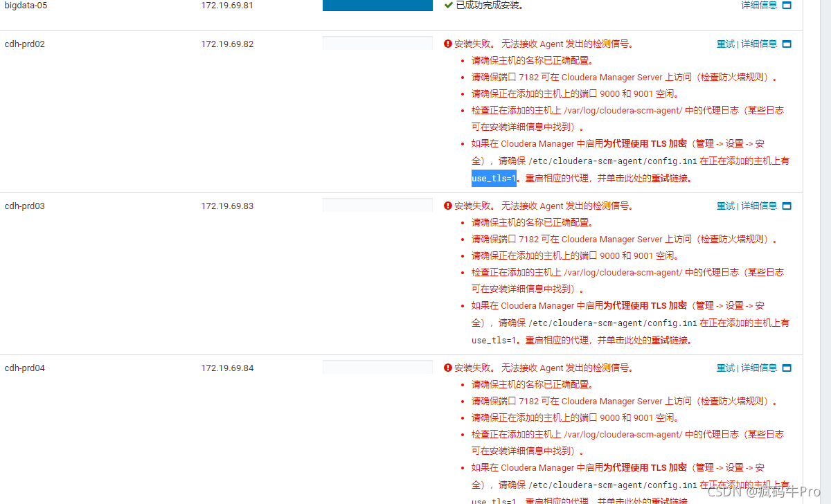Open 详细信息 link for cdh-prd02
831x504 pixels.
click(759, 44)
